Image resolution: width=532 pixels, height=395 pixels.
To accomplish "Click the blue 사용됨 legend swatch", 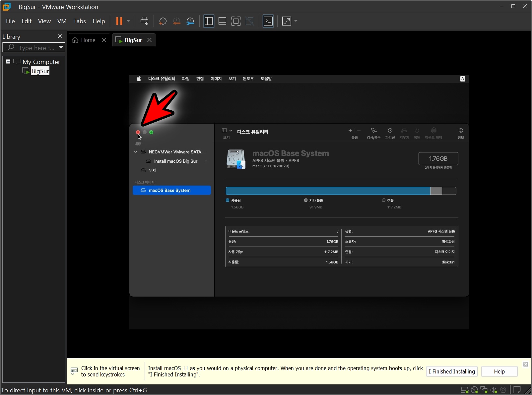I will [x=228, y=200].
